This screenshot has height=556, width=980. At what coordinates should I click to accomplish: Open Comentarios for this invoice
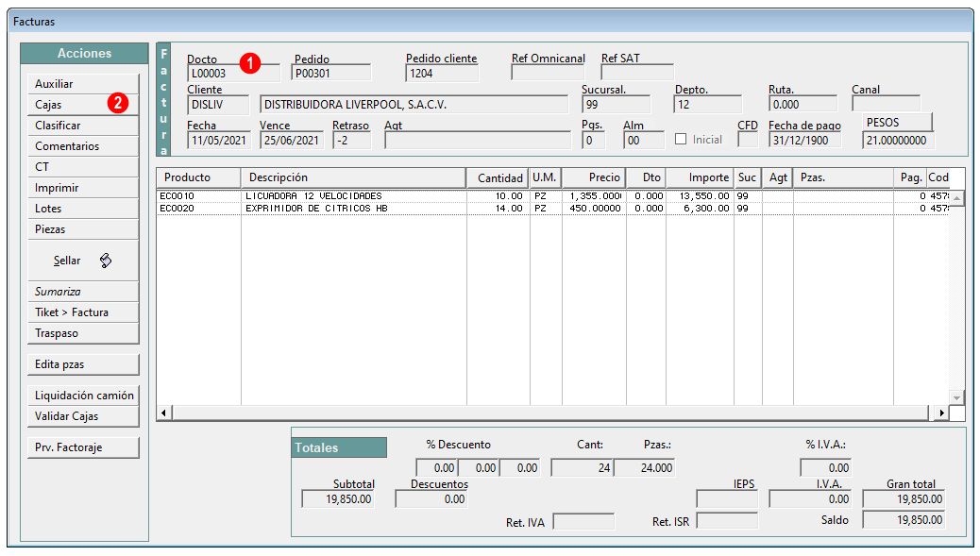[x=83, y=146]
